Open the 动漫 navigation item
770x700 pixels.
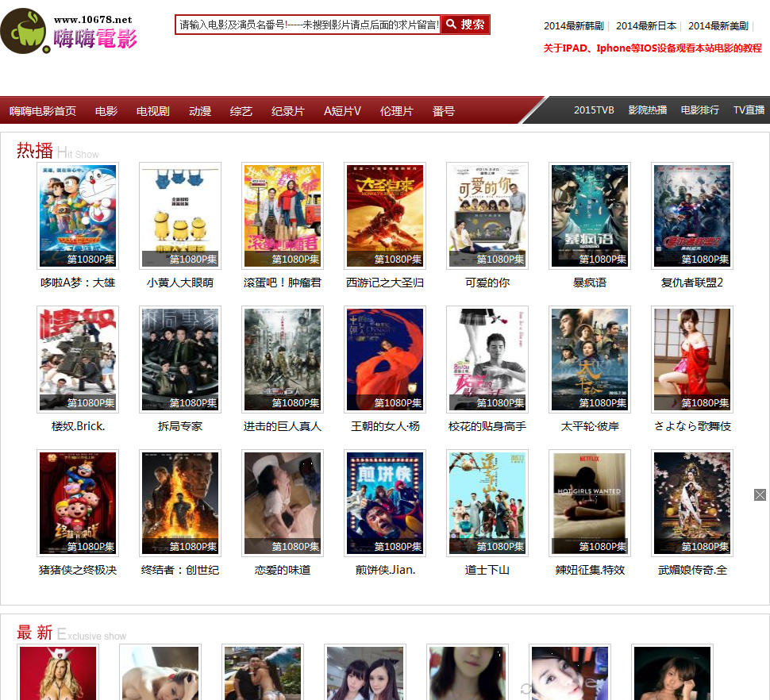(x=200, y=111)
